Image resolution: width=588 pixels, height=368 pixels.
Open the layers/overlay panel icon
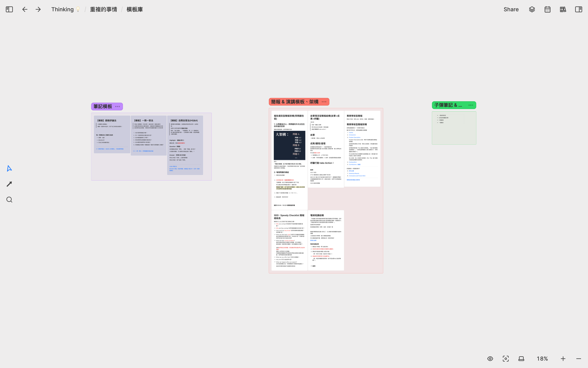tap(532, 9)
